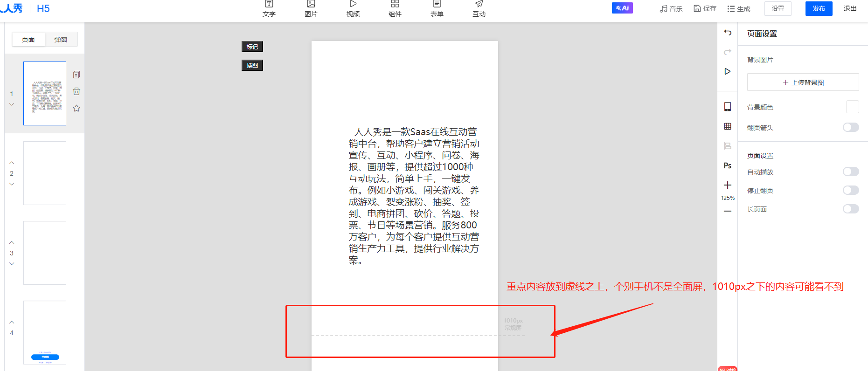Open the 表单 form tool
The image size is (868, 371).
tap(437, 8)
